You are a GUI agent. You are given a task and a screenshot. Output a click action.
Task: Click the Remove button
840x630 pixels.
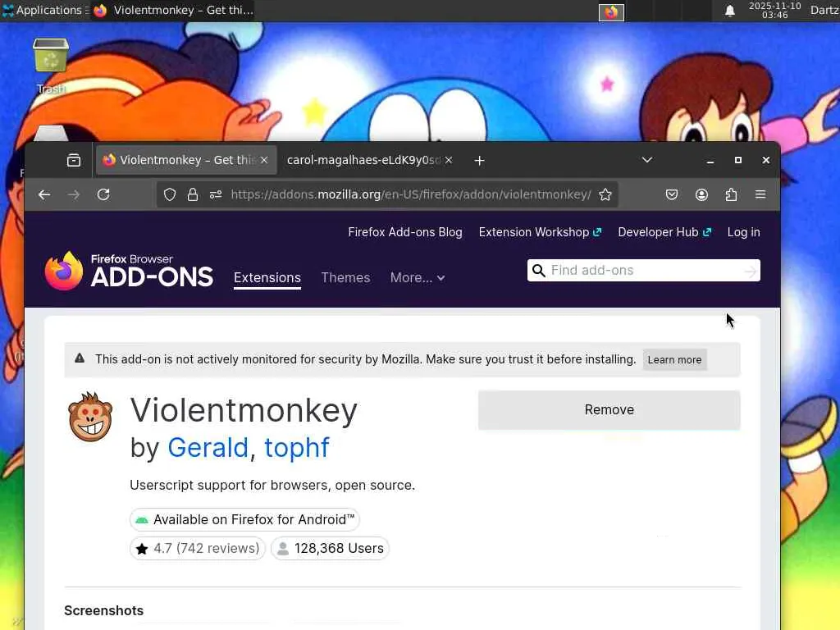tap(609, 410)
